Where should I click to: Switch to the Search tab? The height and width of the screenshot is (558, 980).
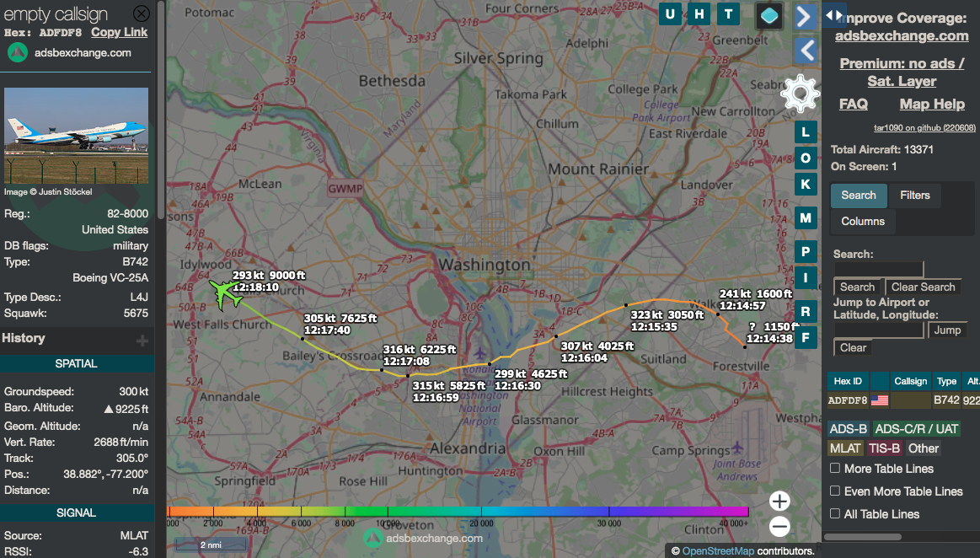click(858, 196)
